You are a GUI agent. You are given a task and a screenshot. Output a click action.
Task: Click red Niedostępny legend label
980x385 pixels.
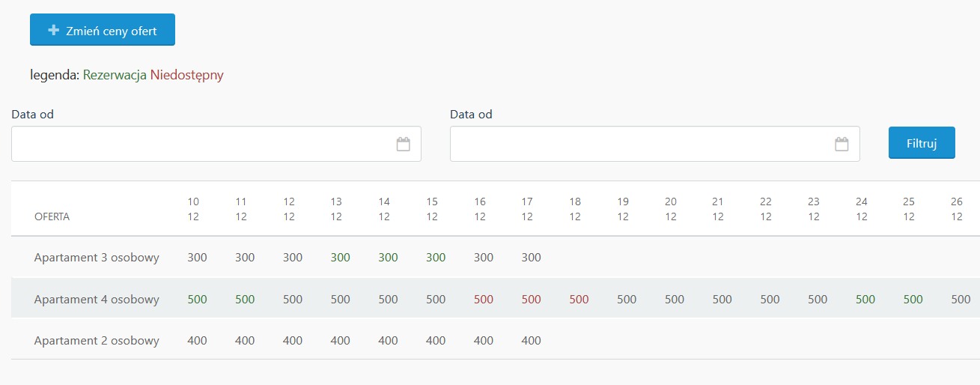click(186, 75)
